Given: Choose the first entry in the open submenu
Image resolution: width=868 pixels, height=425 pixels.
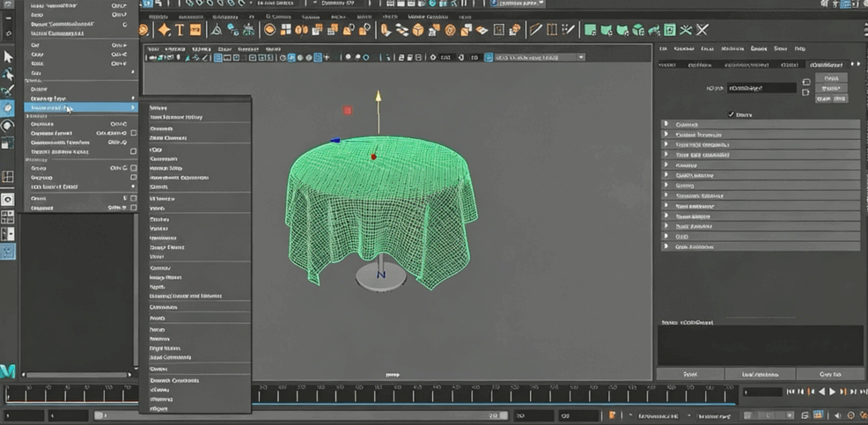Looking at the screenshot, I should (x=158, y=106).
